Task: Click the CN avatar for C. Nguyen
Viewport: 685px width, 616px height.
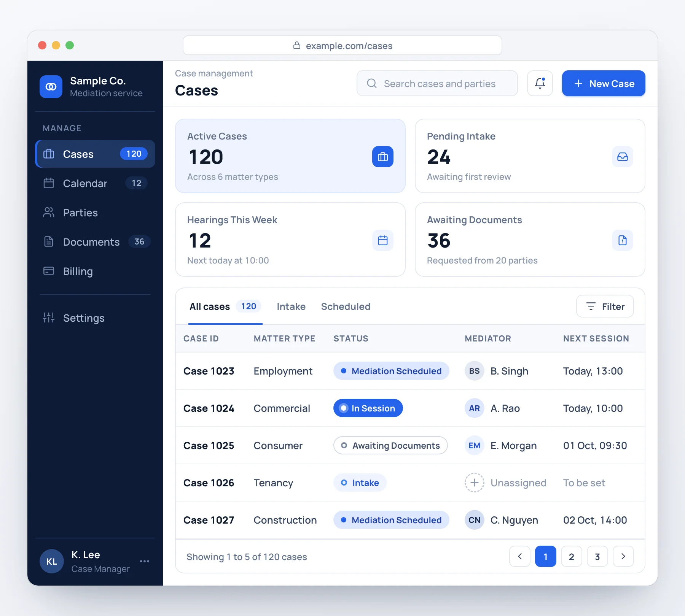Action: click(474, 520)
